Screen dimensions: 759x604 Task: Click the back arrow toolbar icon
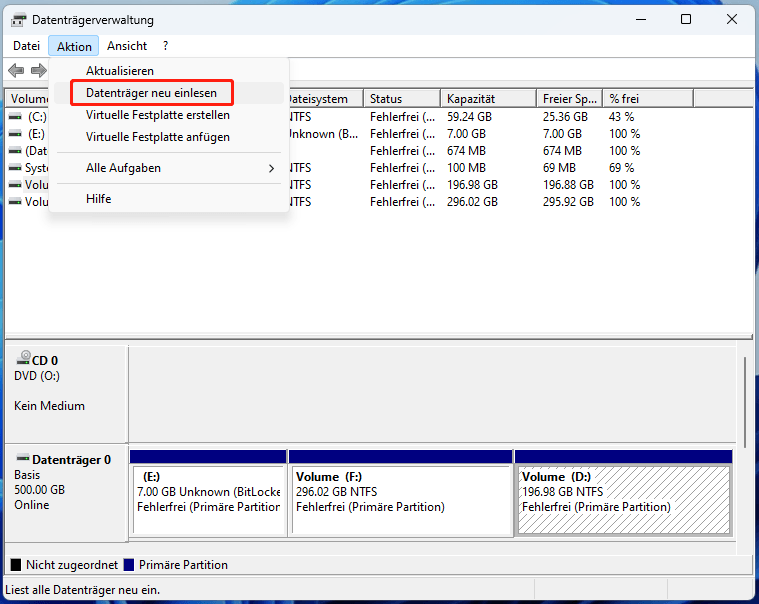click(x=16, y=70)
